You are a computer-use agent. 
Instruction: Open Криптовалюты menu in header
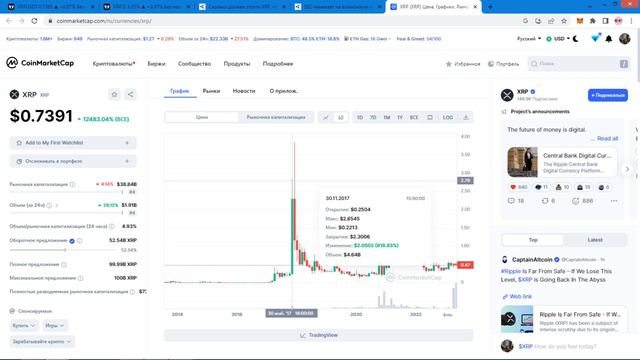click(114, 64)
